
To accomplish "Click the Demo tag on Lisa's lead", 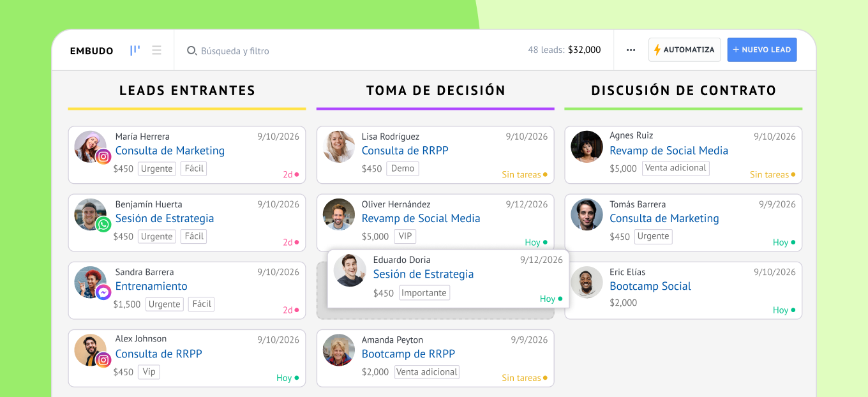I will 402,169.
